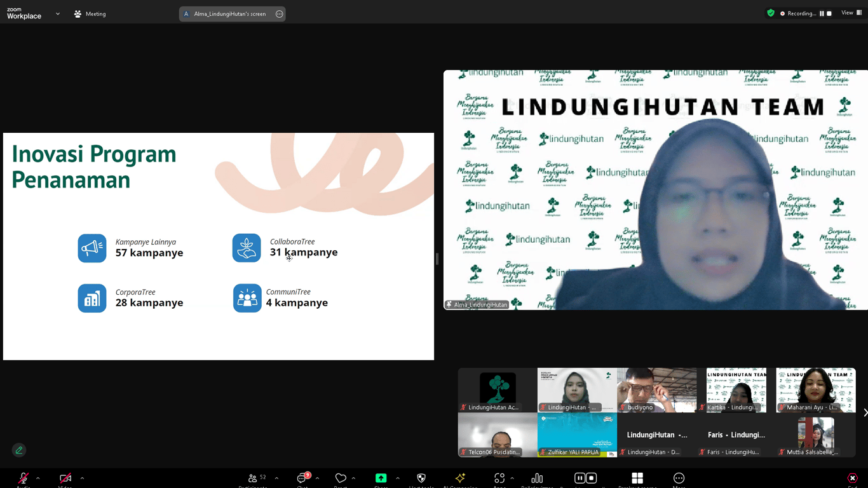This screenshot has height=488, width=868.
Task: Click the Kampanye Lainnya megaphone icon
Action: (x=92, y=248)
